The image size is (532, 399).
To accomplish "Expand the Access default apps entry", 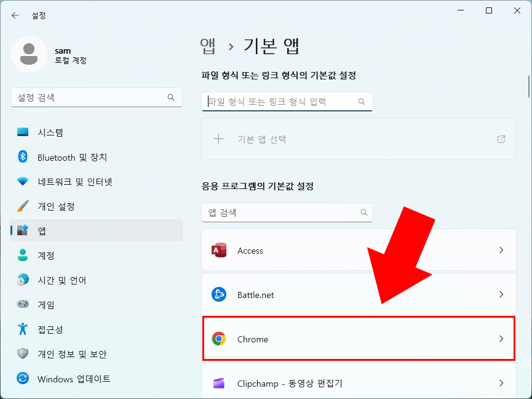I will coord(501,250).
